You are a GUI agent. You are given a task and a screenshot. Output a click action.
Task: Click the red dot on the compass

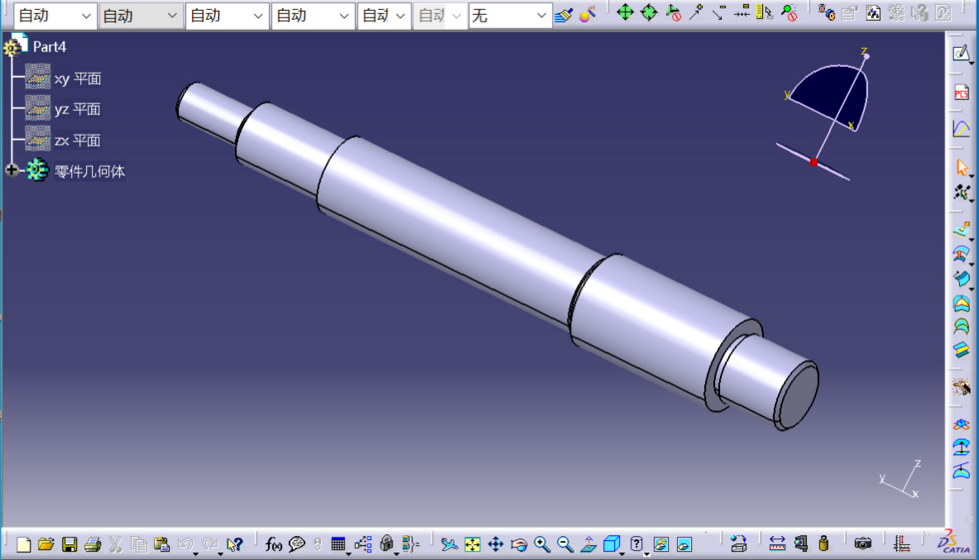[x=813, y=162]
